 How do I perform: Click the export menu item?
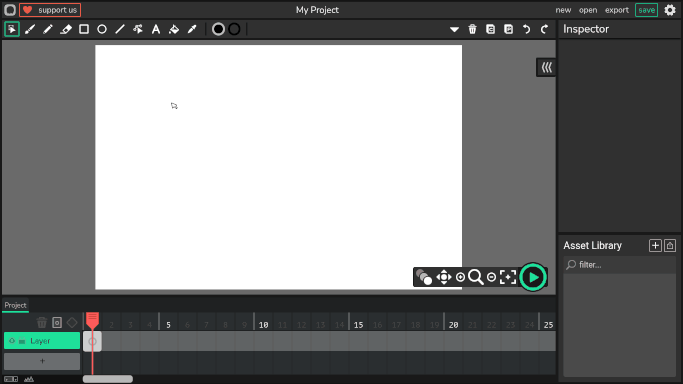pos(617,10)
